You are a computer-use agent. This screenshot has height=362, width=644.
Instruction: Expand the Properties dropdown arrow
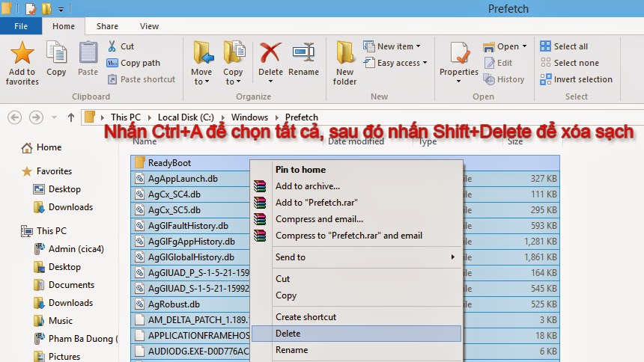point(458,82)
